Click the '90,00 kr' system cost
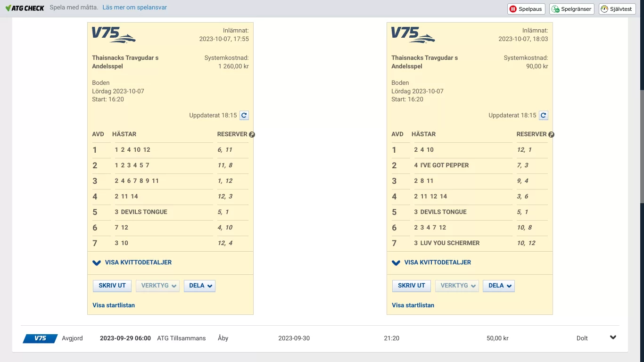 click(x=537, y=66)
